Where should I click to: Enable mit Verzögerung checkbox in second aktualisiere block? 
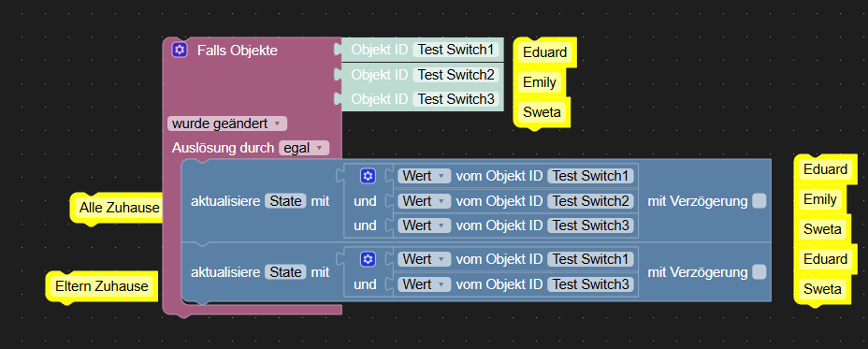759,272
